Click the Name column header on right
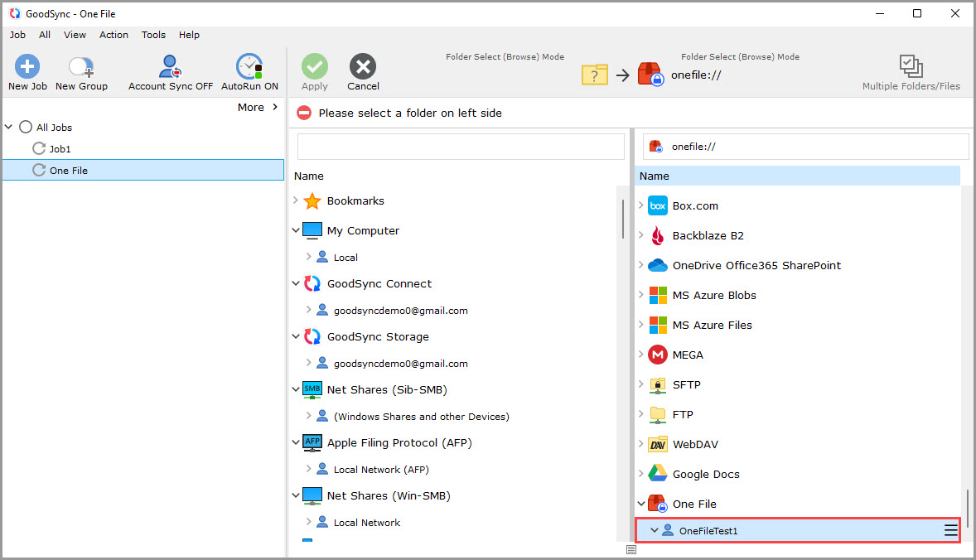This screenshot has width=976, height=560. [797, 176]
